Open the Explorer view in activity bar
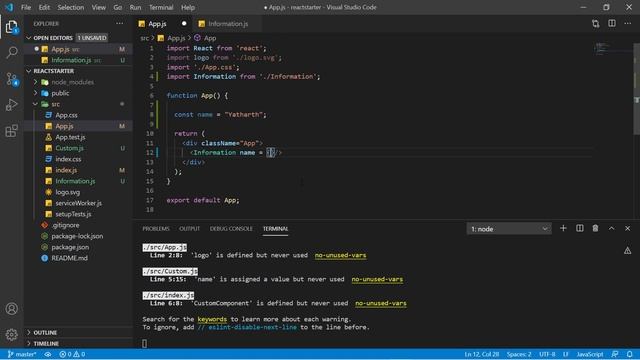Screen dimensions: 640x360 [11, 27]
